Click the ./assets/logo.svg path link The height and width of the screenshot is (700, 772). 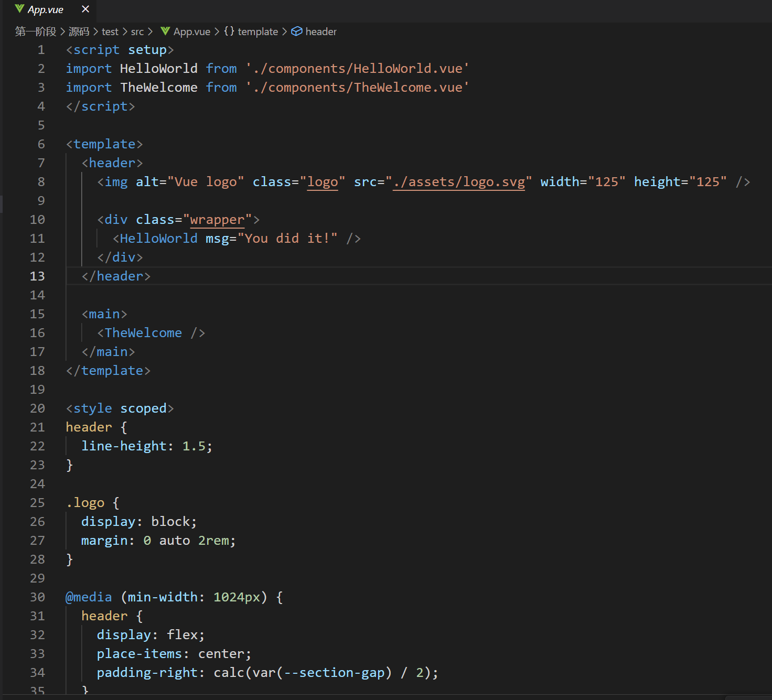coord(459,182)
